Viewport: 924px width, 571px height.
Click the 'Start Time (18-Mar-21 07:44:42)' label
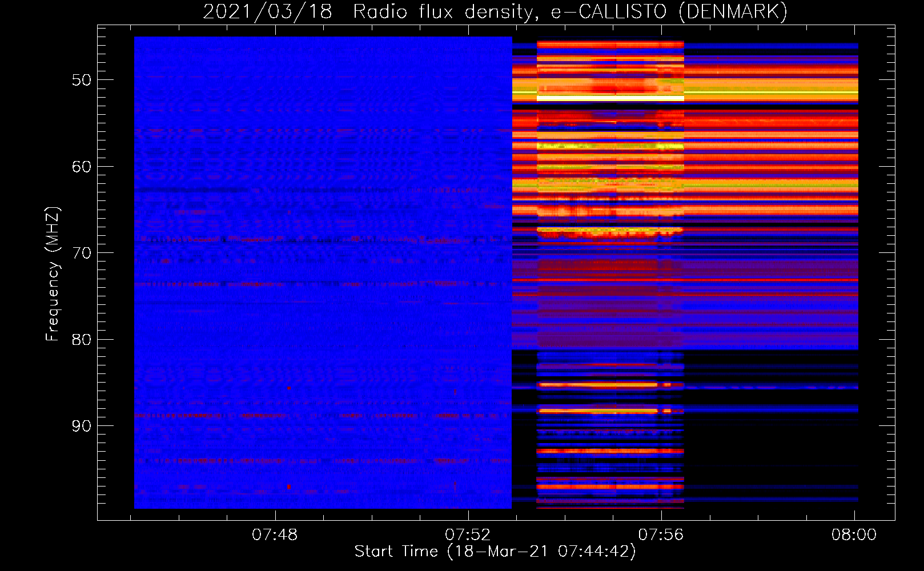tap(495, 552)
